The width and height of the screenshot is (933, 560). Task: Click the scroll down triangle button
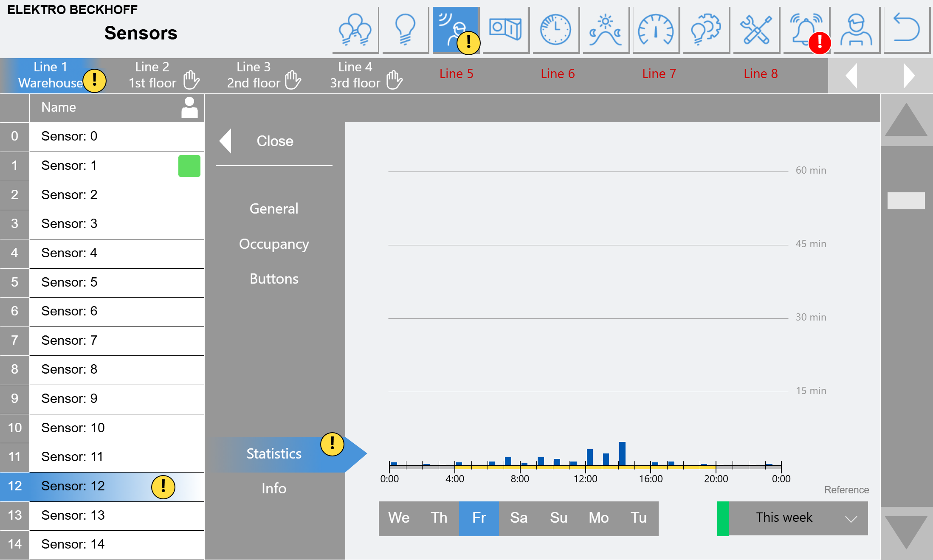click(906, 533)
